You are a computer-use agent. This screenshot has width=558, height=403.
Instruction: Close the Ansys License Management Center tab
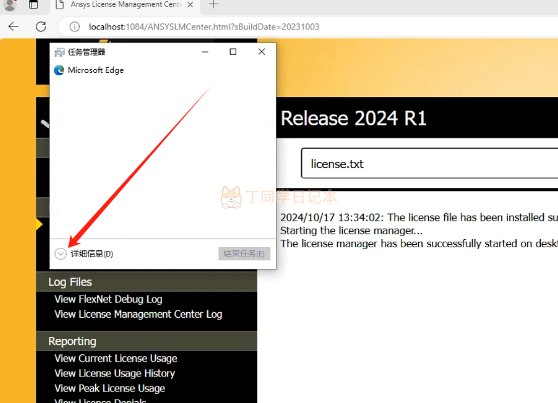coord(190,5)
